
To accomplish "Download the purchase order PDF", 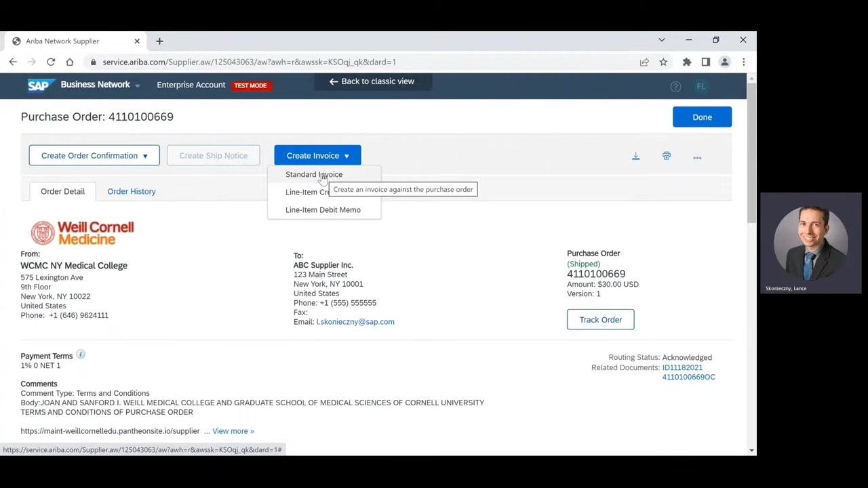I will (636, 157).
